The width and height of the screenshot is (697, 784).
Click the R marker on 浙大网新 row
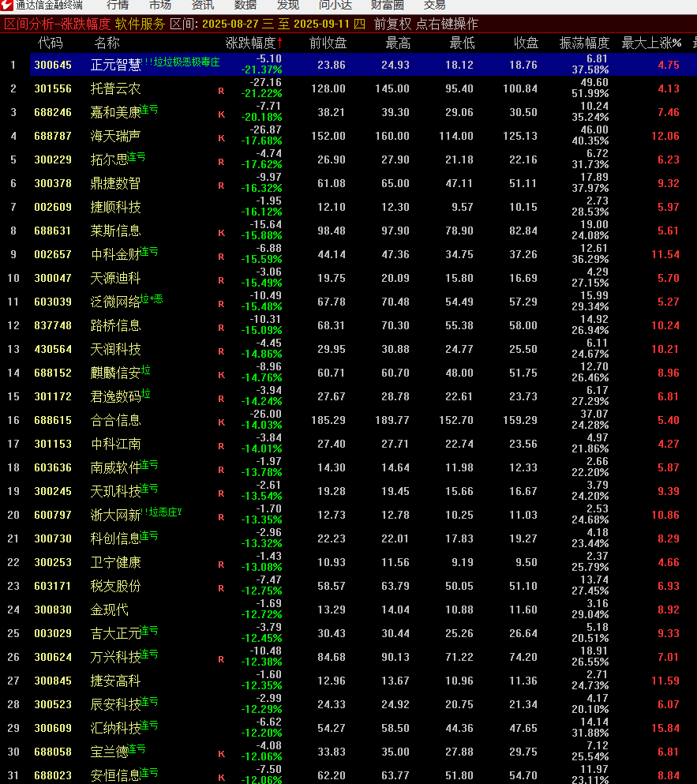click(221, 517)
